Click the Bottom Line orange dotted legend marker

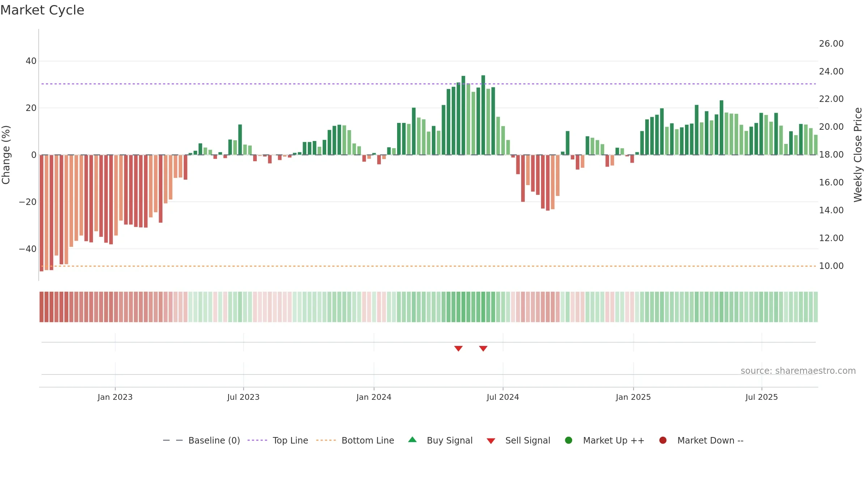pos(326,440)
